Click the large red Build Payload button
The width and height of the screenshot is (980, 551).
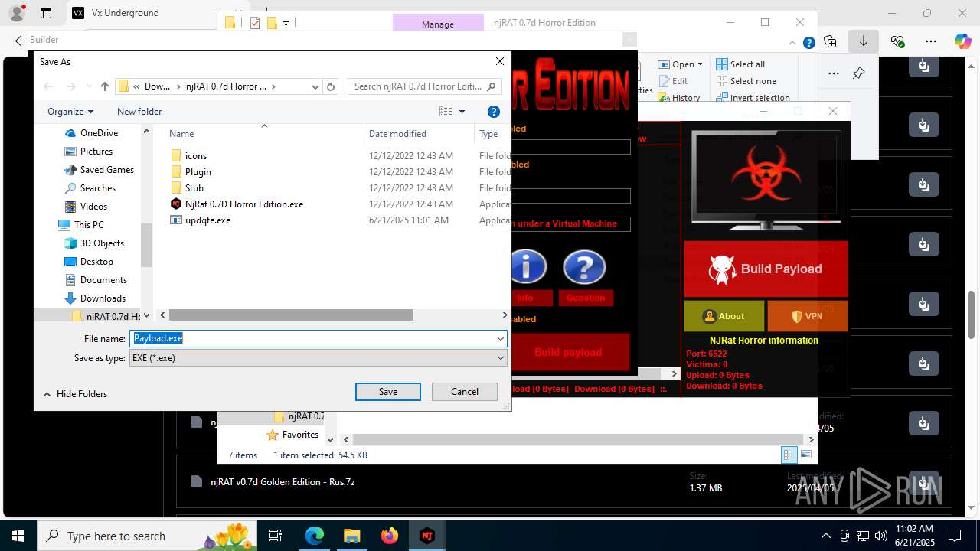pyautogui.click(x=766, y=269)
